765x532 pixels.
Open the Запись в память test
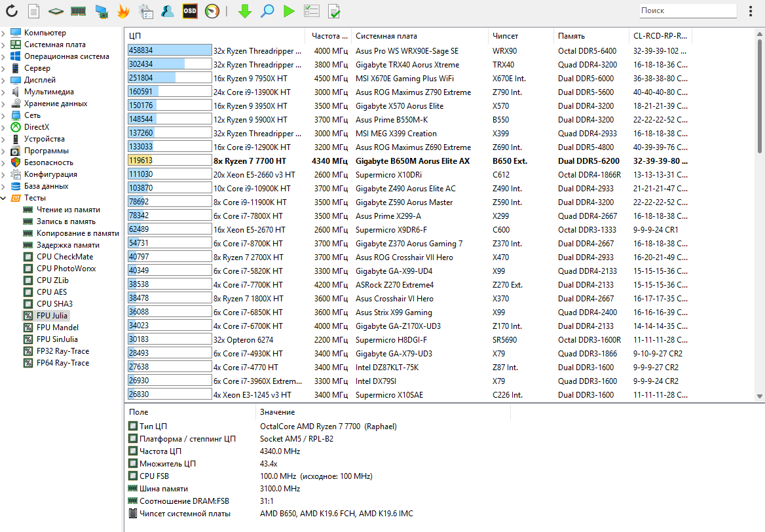click(x=66, y=221)
